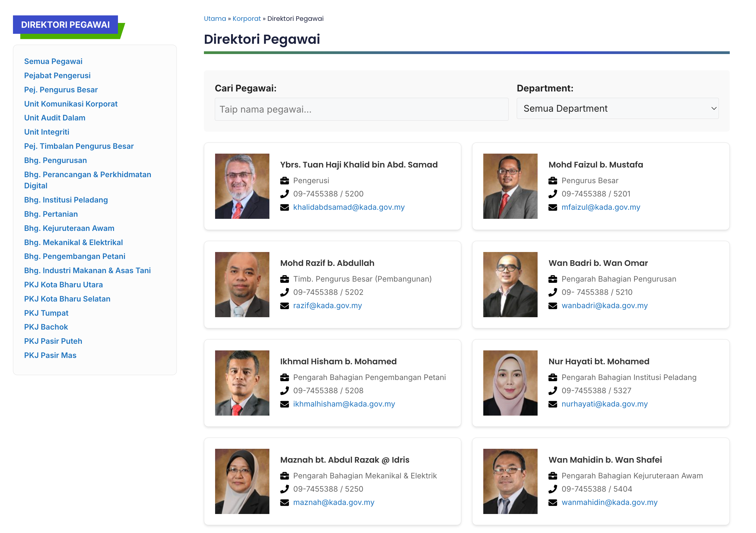Click the briefcase icon next to Pengerusi
This screenshot has height=533, width=756.
coord(284,180)
